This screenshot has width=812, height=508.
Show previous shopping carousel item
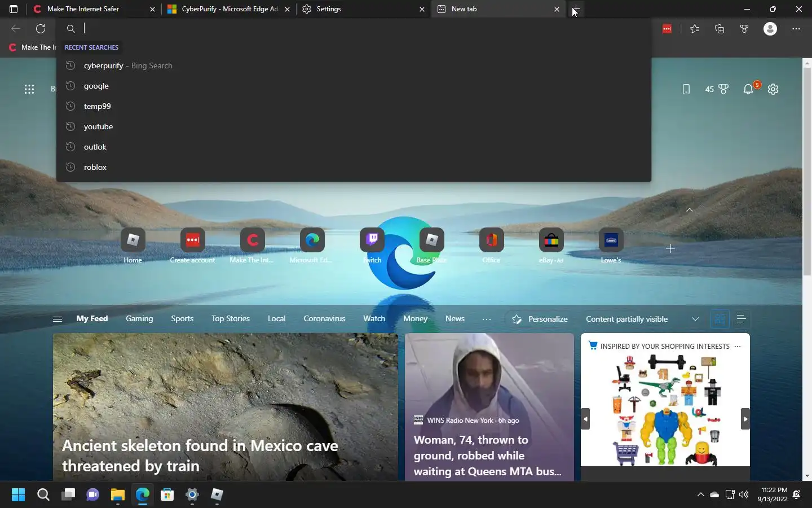(x=585, y=419)
